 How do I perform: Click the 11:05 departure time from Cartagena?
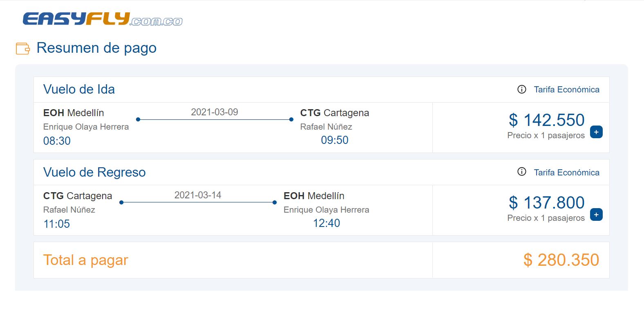57,224
